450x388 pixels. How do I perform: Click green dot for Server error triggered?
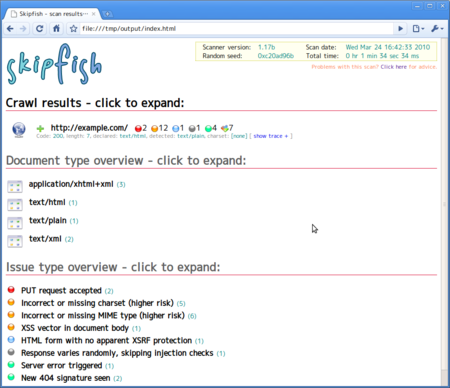pos(11,365)
